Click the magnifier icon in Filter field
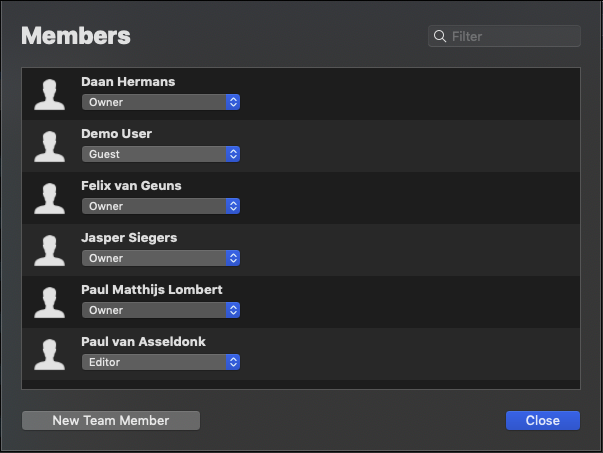Image resolution: width=603 pixels, height=453 pixels. pos(439,37)
